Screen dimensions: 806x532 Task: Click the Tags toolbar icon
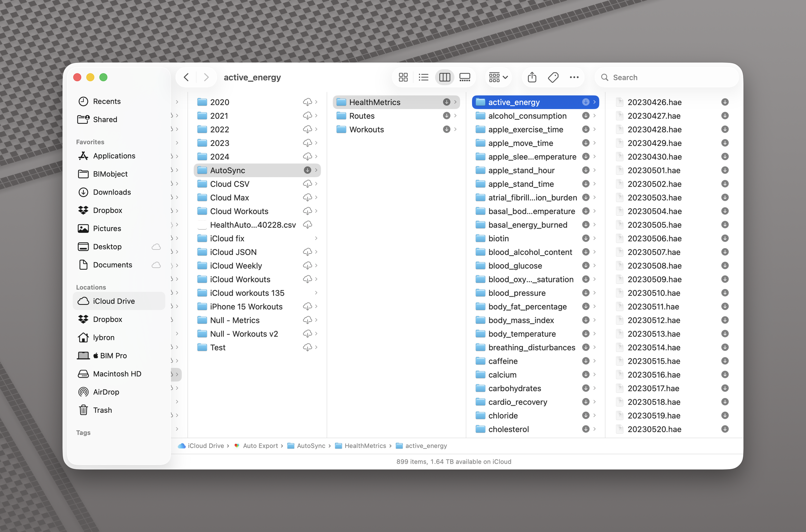point(553,77)
